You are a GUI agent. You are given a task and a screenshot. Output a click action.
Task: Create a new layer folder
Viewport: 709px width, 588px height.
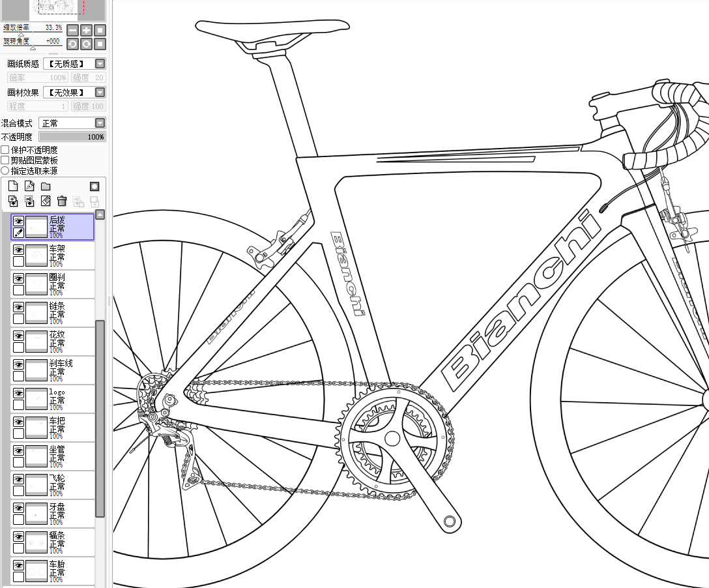click(46, 186)
